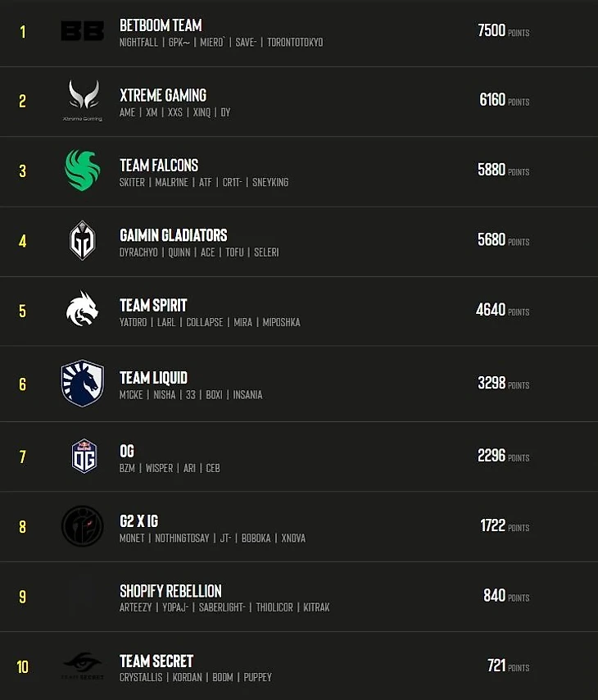The image size is (598, 700).
Task: Select the rank 6 number
Action: click(22, 384)
